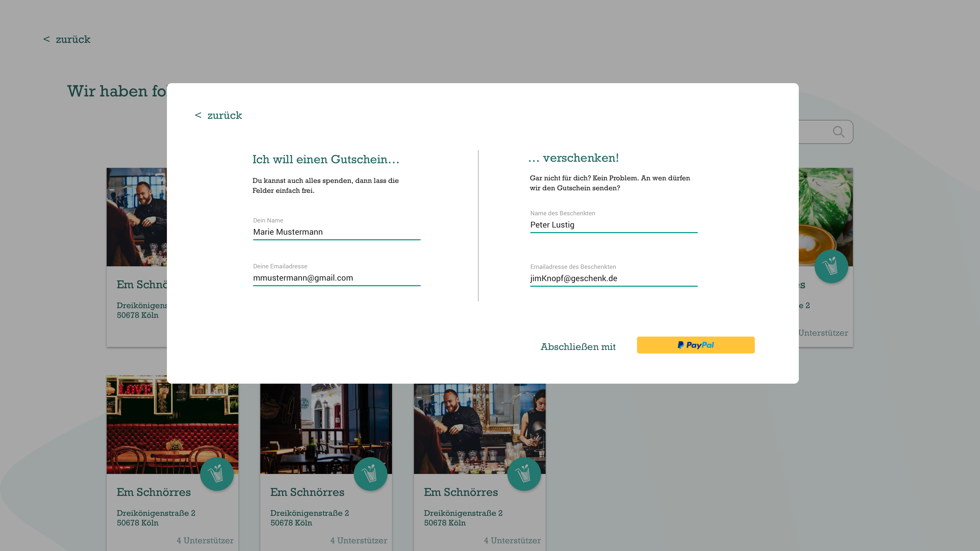The height and width of the screenshot is (551, 980).
Task: Click drink icon on street cafe card
Action: 370,474
